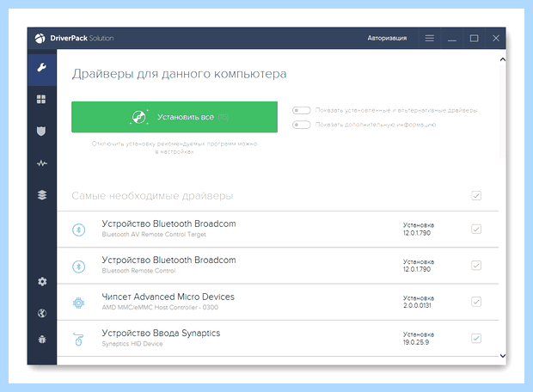Viewport: 533px width, 392px height.
Task: Click Самые необходимые драйверы heading
Action: coord(152,196)
